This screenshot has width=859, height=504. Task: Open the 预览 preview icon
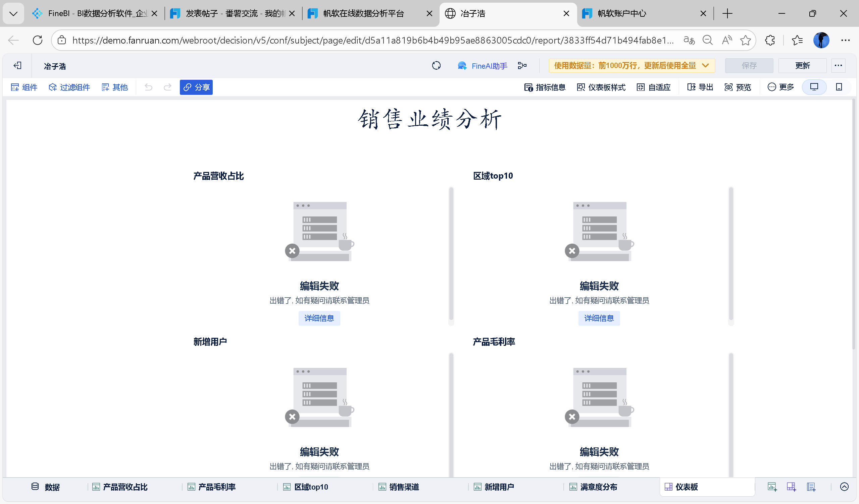point(738,87)
